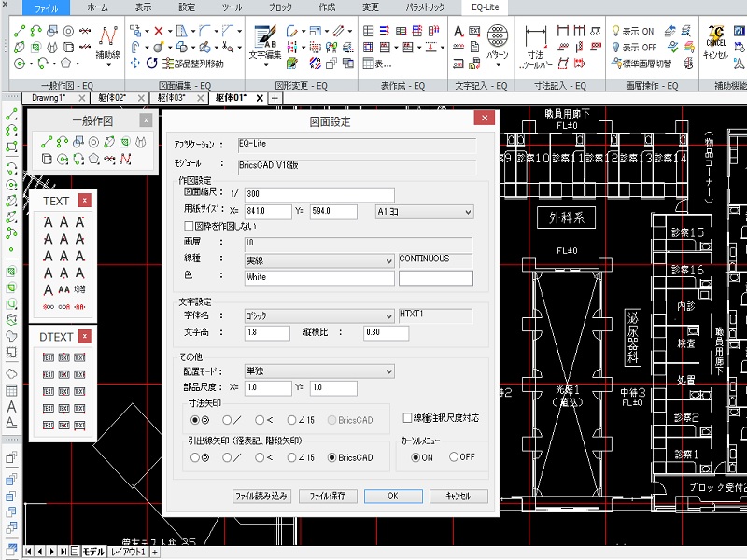747x560 pixels.
Task: Click the ファイル保存 button
Action: [x=328, y=497]
